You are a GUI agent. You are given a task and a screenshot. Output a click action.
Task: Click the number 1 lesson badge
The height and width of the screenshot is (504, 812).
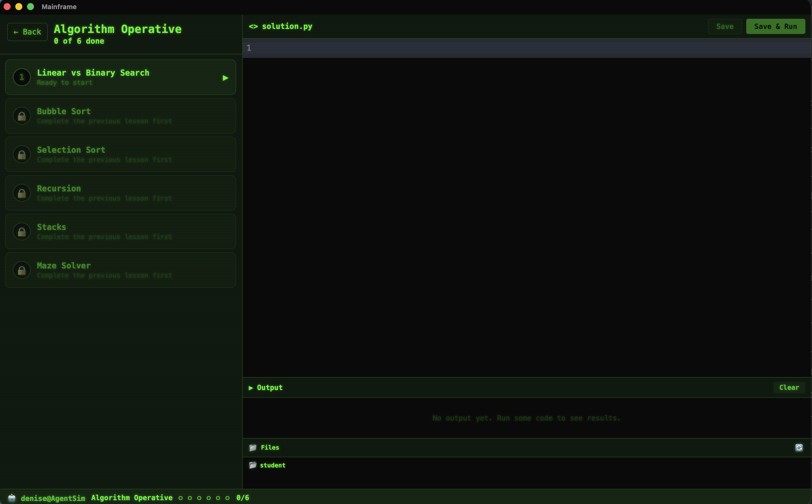[22, 77]
